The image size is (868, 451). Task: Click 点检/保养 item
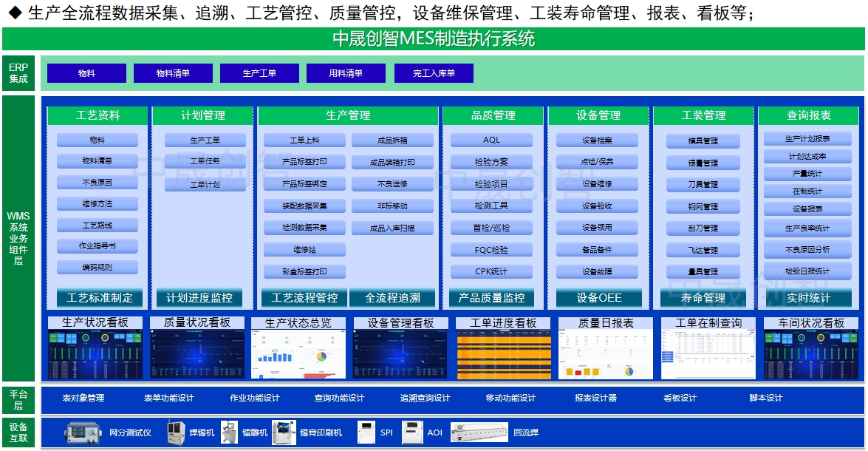pyautogui.click(x=597, y=162)
